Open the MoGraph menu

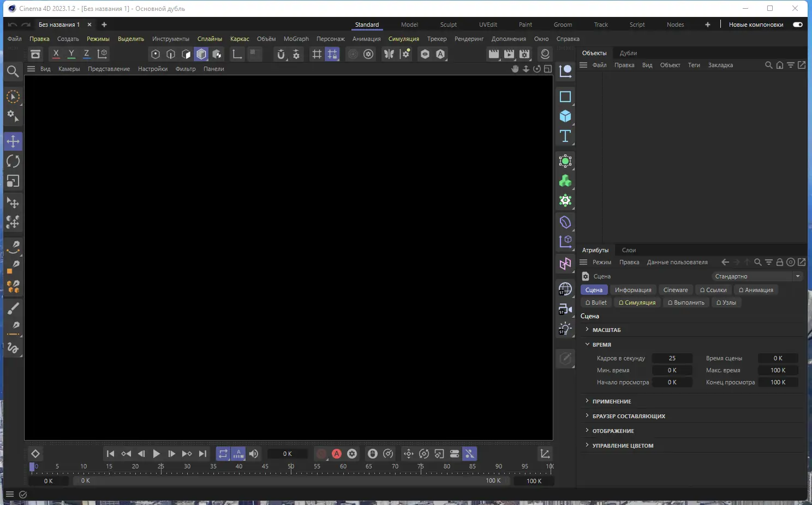(296, 39)
